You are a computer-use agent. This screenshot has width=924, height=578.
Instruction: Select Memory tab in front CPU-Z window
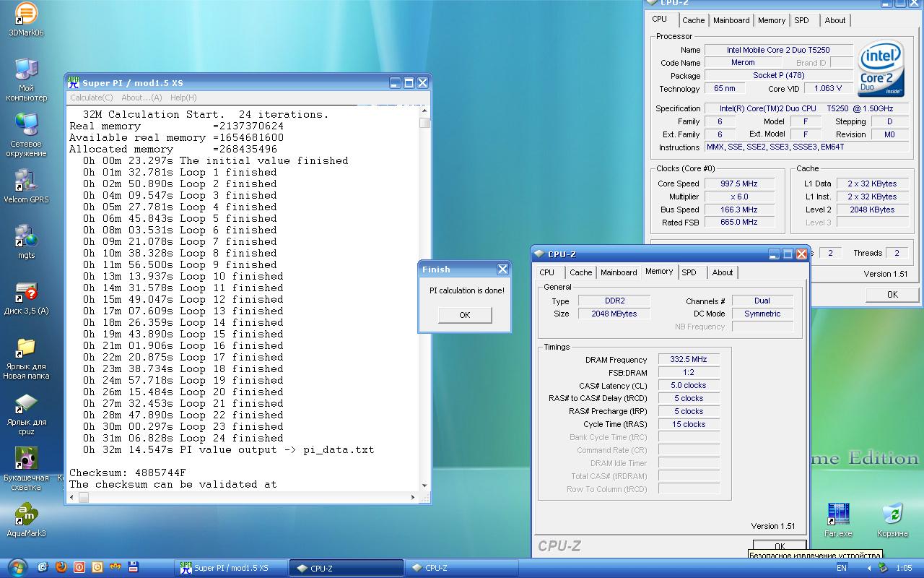pyautogui.click(x=659, y=271)
